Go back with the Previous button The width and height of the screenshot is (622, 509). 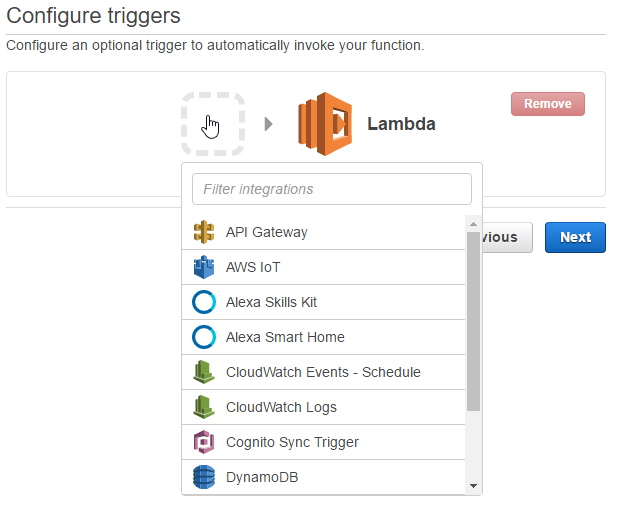point(507,237)
